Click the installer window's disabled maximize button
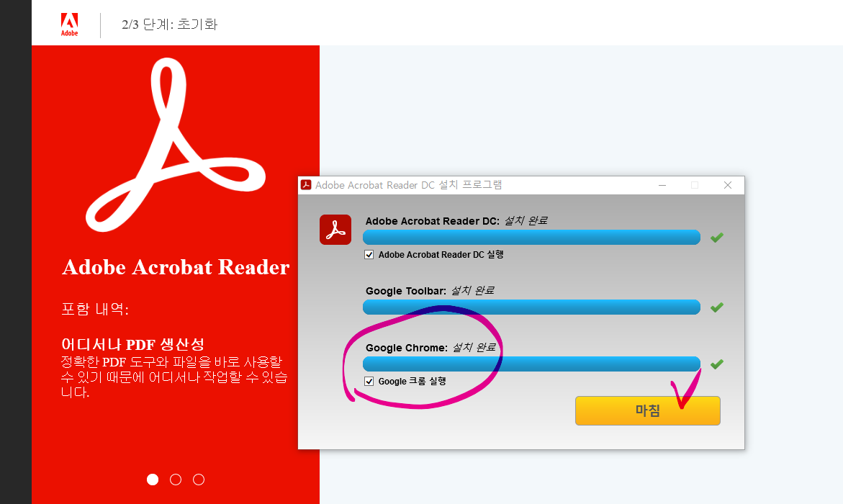This screenshot has height=504, width=843. pos(695,185)
